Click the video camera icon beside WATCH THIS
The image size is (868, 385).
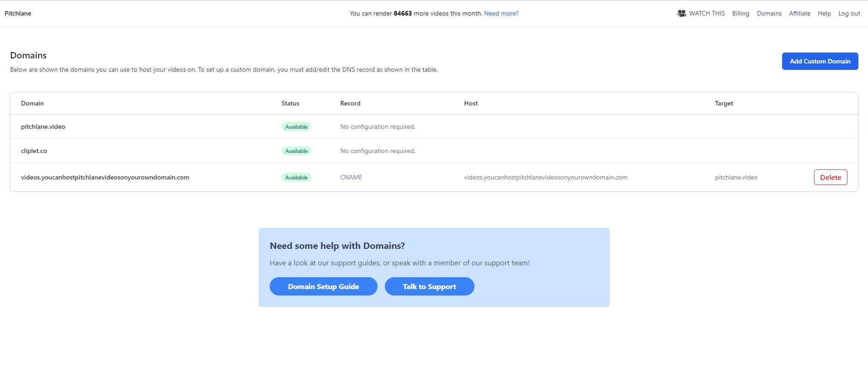tap(682, 13)
